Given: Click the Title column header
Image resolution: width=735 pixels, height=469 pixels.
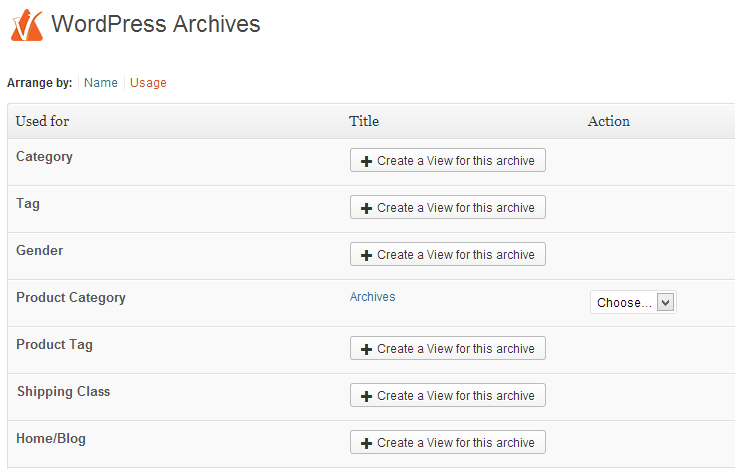Looking at the screenshot, I should tap(364, 121).
